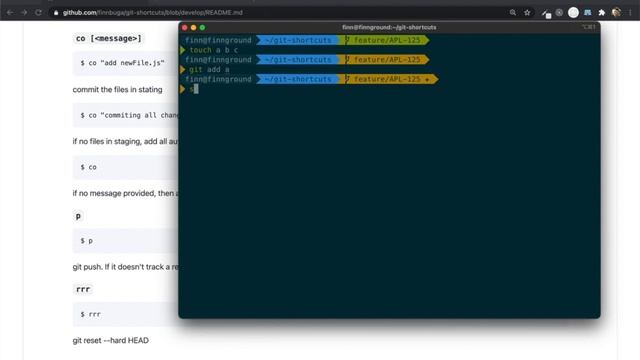Image resolution: width=640 pixels, height=360 pixels.
Task: Click the 'touch a b c' command
Action: coord(213,50)
